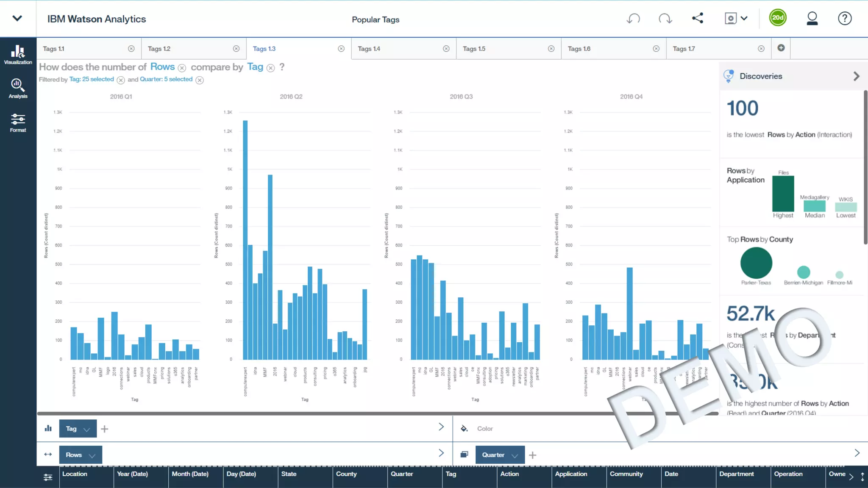
Task: Click the undo arrow icon
Action: pyautogui.click(x=633, y=19)
